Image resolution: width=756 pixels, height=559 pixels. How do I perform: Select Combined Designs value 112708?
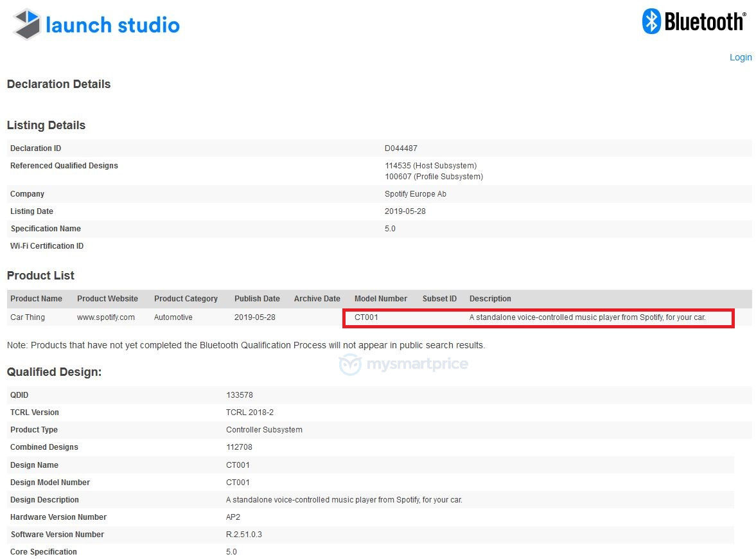point(239,447)
